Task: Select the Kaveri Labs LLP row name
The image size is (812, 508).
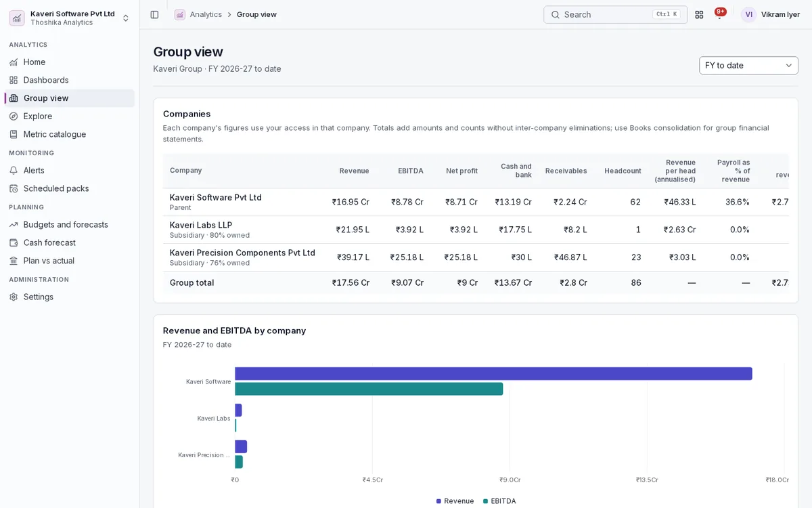Action: (201, 225)
